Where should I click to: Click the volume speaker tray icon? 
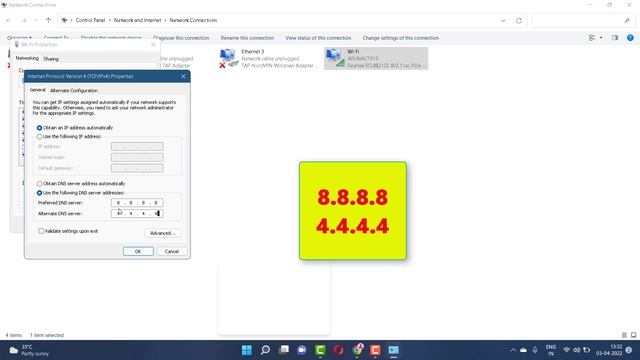click(x=576, y=350)
